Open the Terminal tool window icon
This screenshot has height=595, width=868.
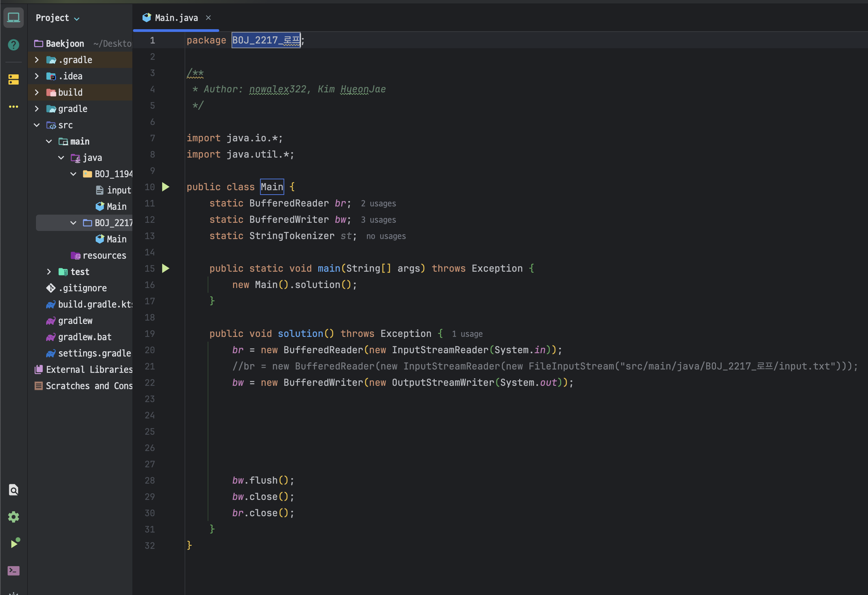pyautogui.click(x=14, y=571)
